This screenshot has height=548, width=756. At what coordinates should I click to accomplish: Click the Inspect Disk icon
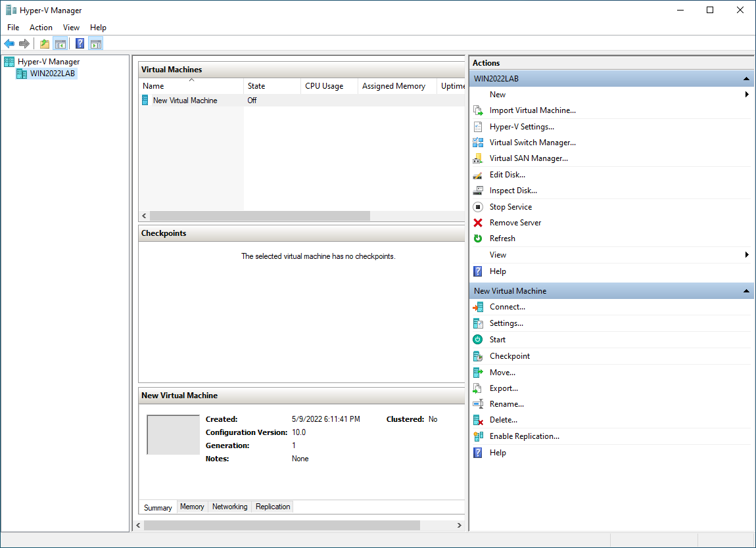click(x=478, y=191)
